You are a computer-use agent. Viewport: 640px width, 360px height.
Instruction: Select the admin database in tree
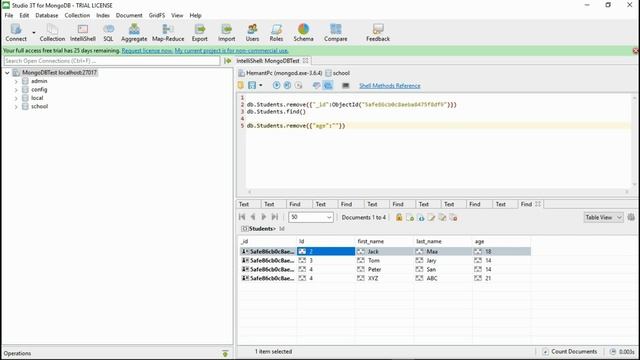point(39,81)
